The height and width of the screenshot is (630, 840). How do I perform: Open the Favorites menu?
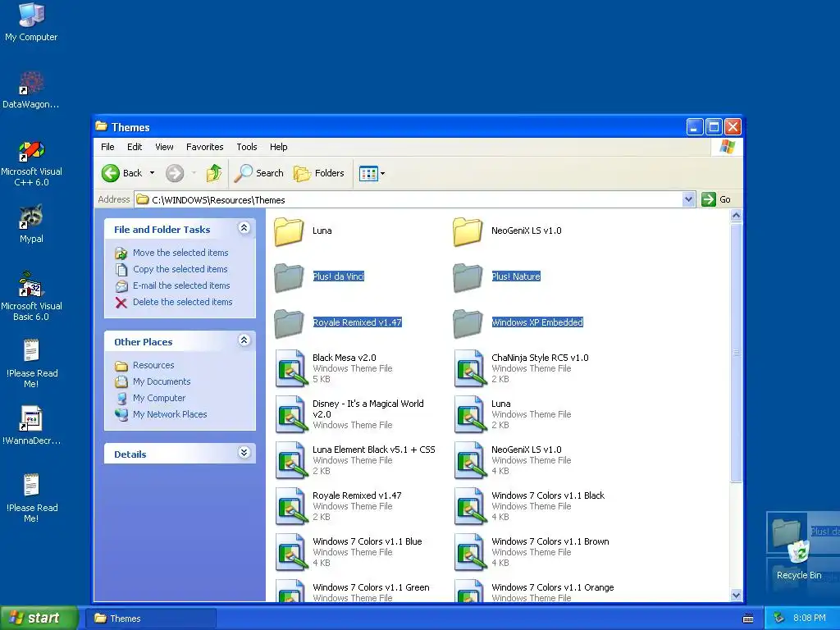pos(204,147)
